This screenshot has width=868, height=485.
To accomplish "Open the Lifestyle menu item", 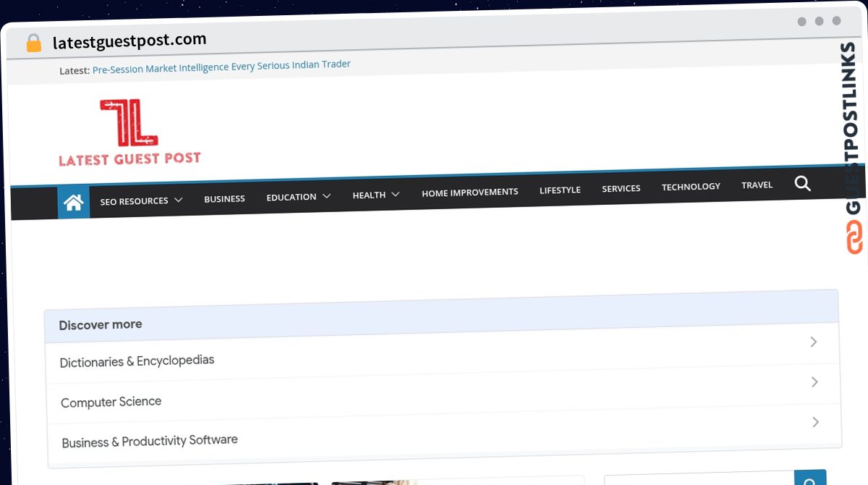I will click(x=560, y=190).
